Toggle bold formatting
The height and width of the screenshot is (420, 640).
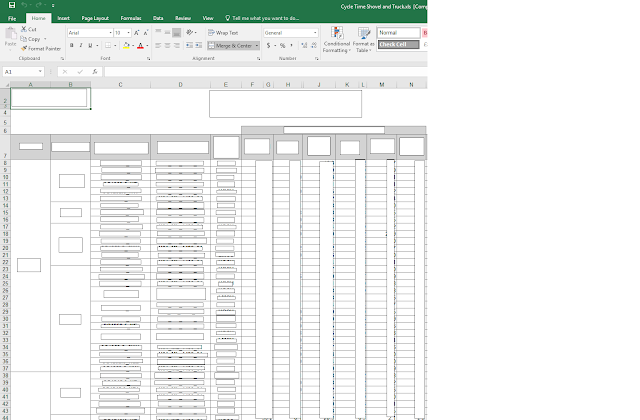point(72,45)
